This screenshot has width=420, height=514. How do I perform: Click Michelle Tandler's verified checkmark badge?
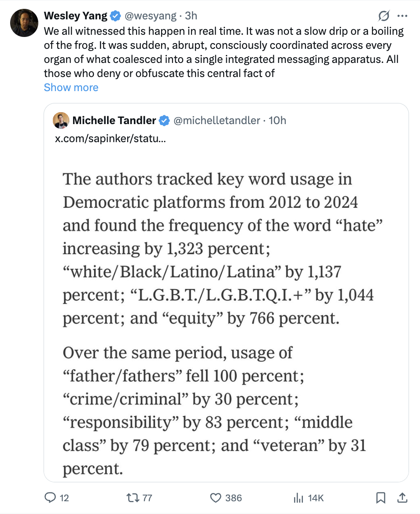[164, 121]
